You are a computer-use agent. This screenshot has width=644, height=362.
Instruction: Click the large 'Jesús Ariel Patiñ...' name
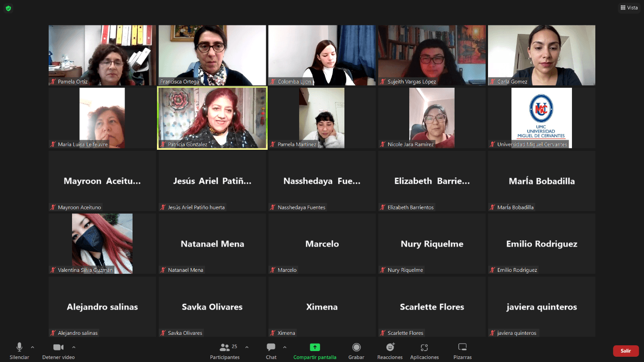point(212,181)
